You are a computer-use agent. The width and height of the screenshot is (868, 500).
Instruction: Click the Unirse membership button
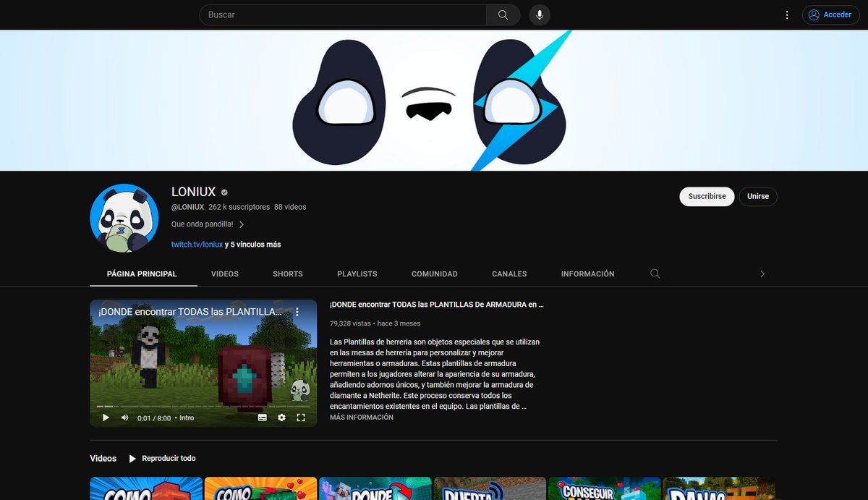758,196
